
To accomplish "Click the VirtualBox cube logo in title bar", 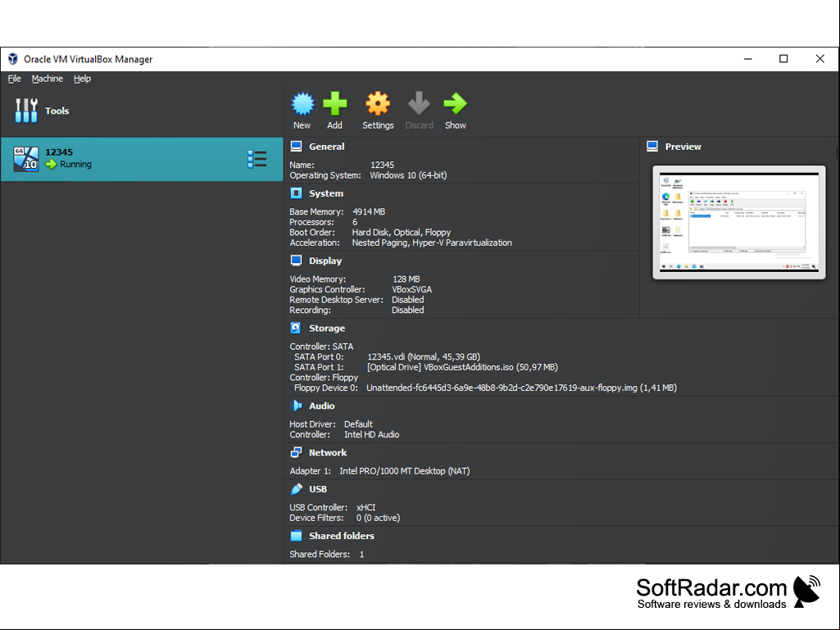I will [13, 59].
